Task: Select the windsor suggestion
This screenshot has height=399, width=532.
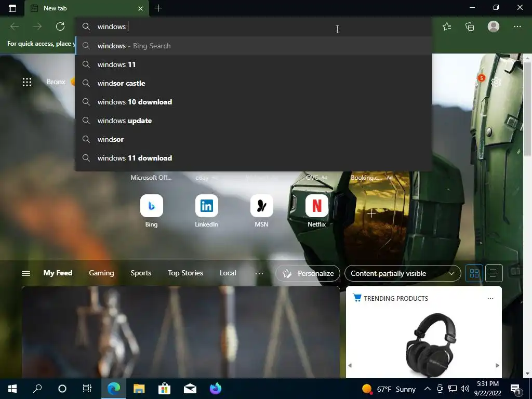Action: pos(253,139)
